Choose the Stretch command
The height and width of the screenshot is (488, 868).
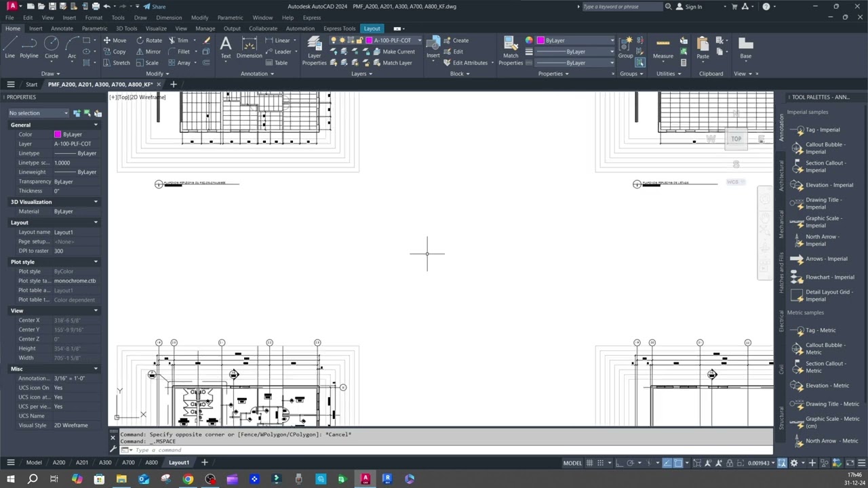point(117,63)
